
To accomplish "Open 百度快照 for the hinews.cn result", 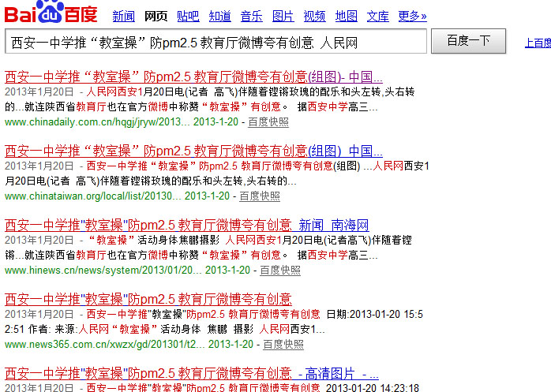I will [x=280, y=270].
